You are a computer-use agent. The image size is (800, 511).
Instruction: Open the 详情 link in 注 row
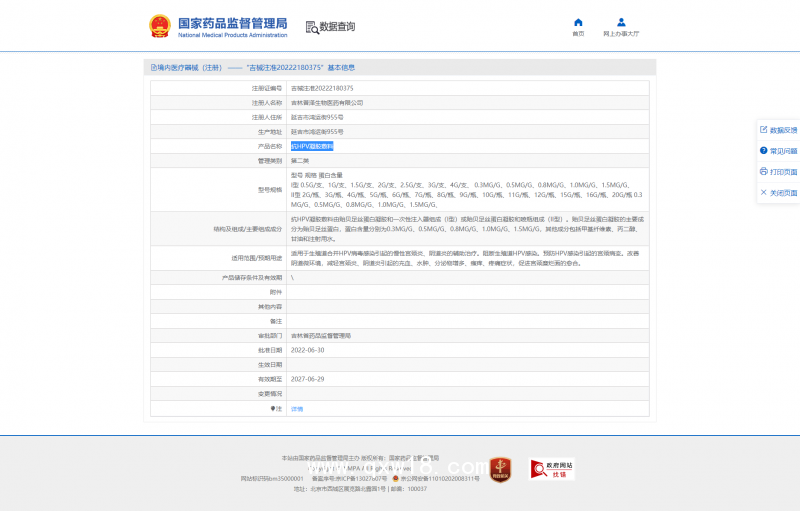(297, 409)
